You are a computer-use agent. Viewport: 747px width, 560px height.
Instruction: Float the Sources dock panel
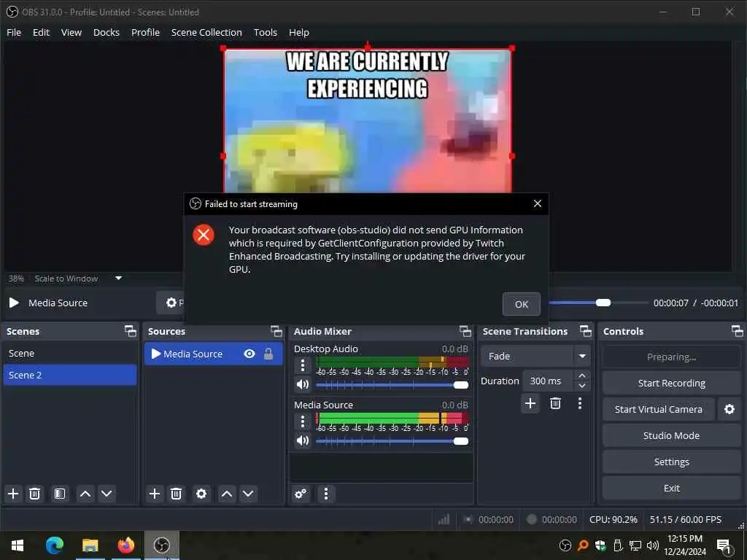(x=276, y=331)
